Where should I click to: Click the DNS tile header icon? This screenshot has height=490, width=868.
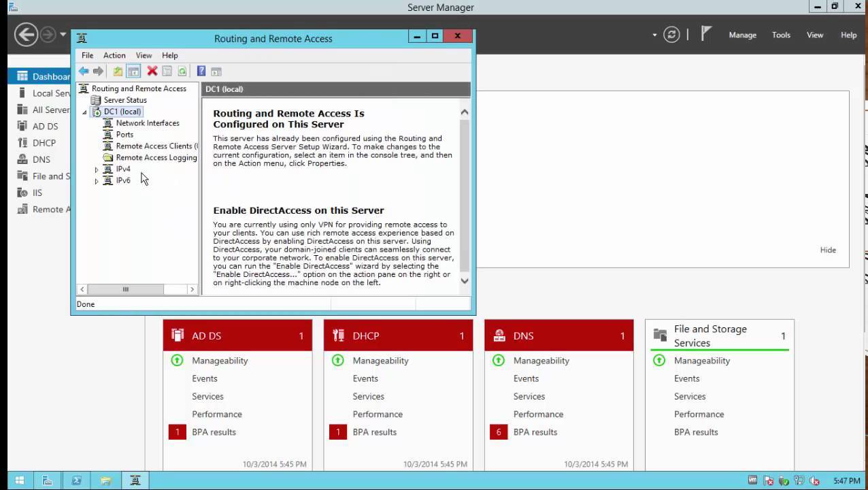[x=499, y=335]
